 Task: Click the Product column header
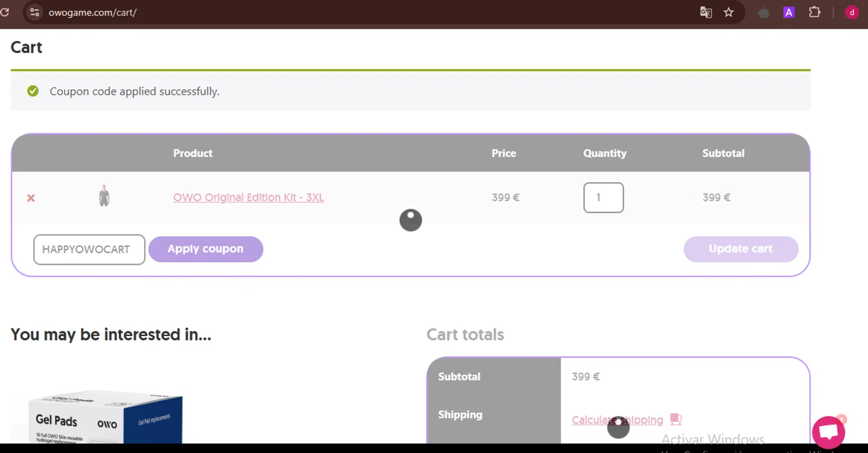[193, 154]
